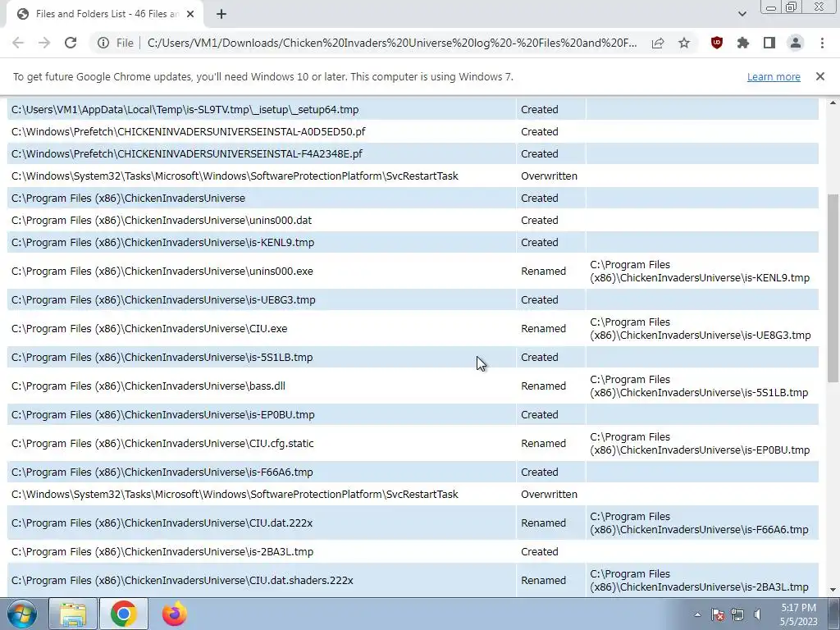The image size is (840, 630).
Task: Select the CIU.cfg.static path cell
Action: pos(262,443)
